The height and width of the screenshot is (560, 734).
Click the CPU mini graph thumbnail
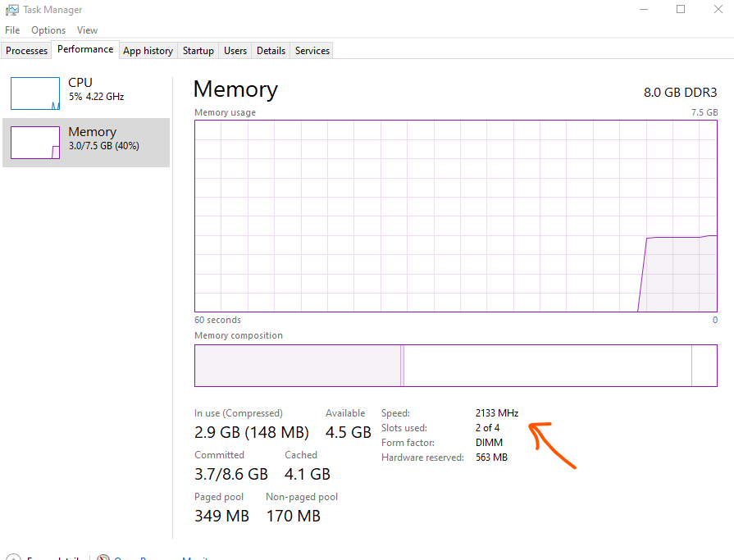(x=35, y=93)
